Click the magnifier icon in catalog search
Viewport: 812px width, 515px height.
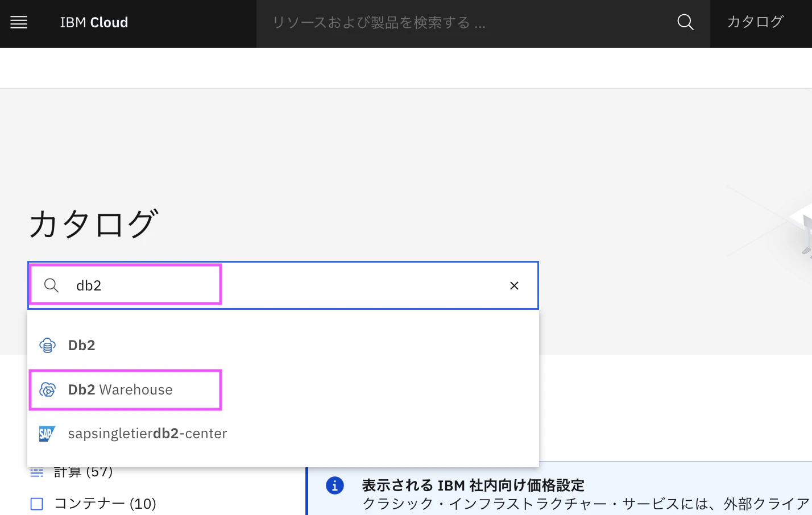tap(51, 285)
